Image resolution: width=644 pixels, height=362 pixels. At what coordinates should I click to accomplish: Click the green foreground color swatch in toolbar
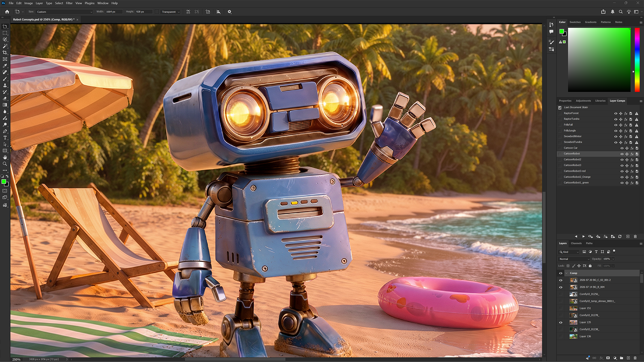pyautogui.click(x=4, y=182)
